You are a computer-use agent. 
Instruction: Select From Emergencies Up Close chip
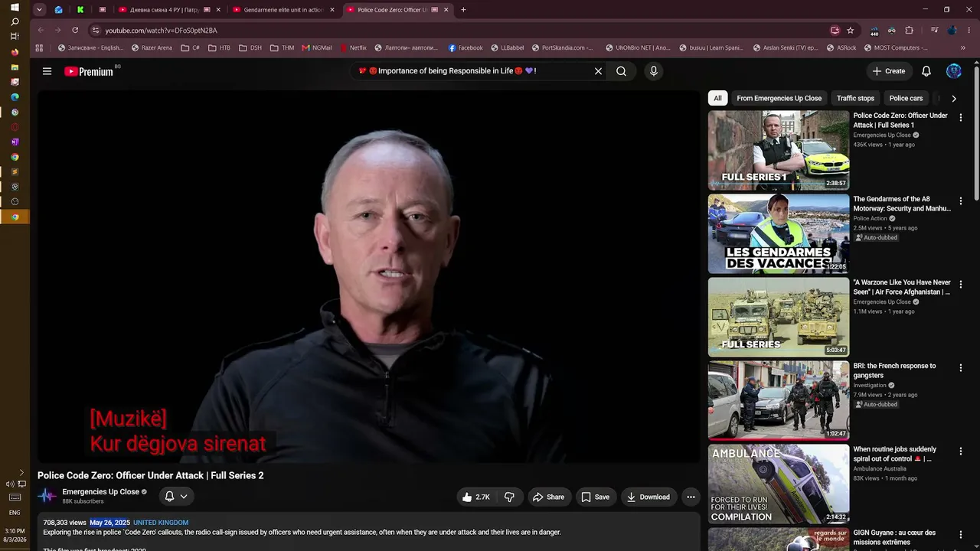(x=779, y=98)
